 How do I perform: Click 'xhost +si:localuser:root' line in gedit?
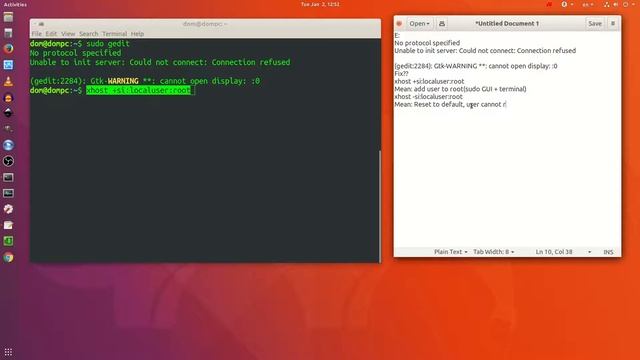tap(429, 81)
